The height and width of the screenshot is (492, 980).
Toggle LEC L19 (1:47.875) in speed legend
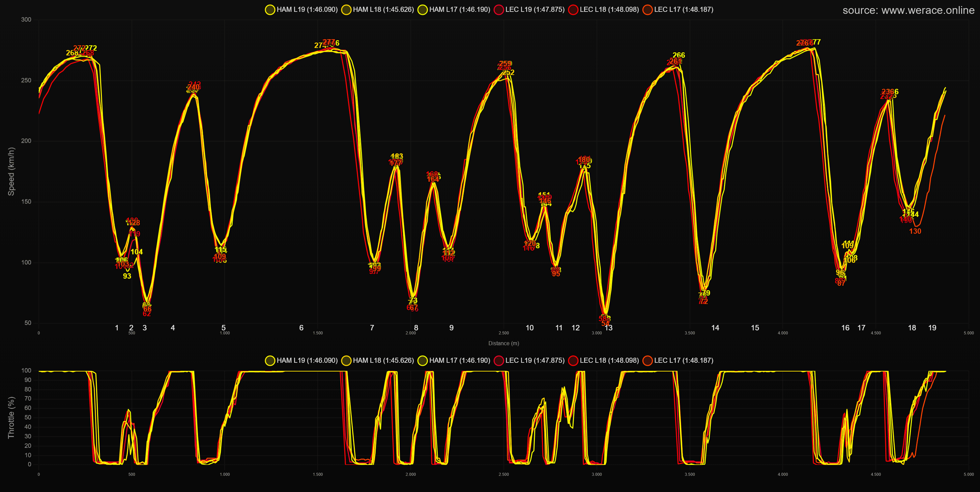(529, 9)
